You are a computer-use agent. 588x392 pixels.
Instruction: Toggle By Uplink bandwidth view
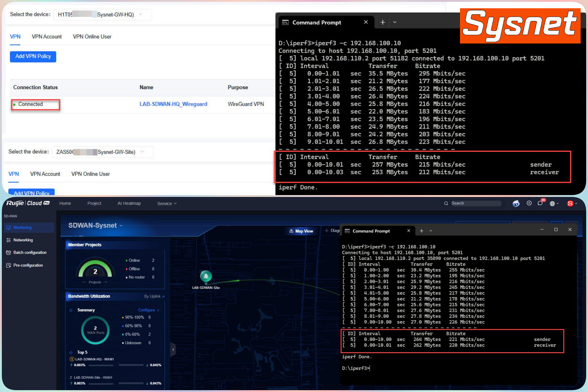pyautogui.click(x=155, y=296)
